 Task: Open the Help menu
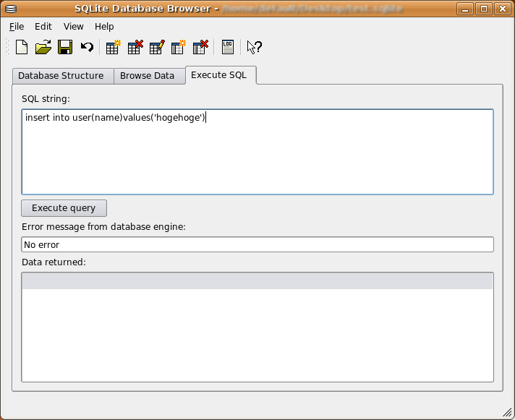104,27
